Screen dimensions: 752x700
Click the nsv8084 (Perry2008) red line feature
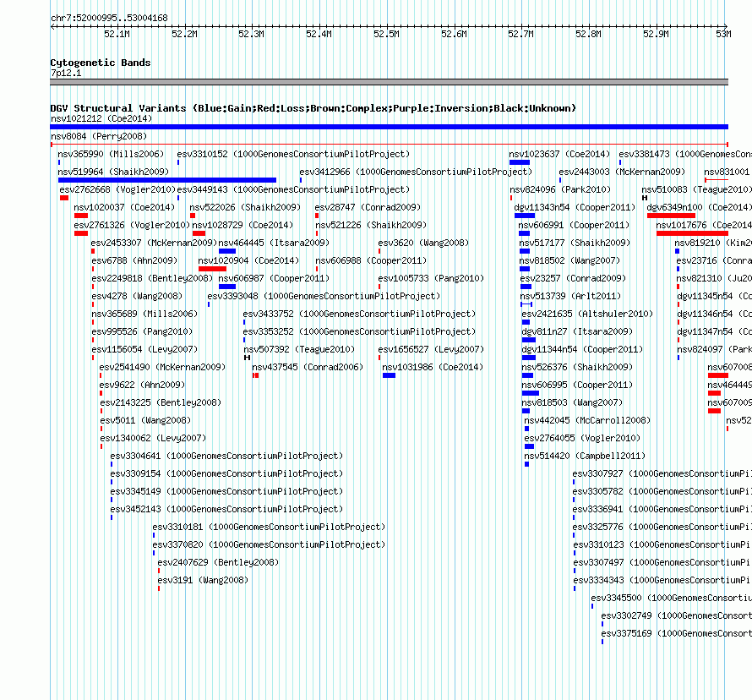coord(389,144)
